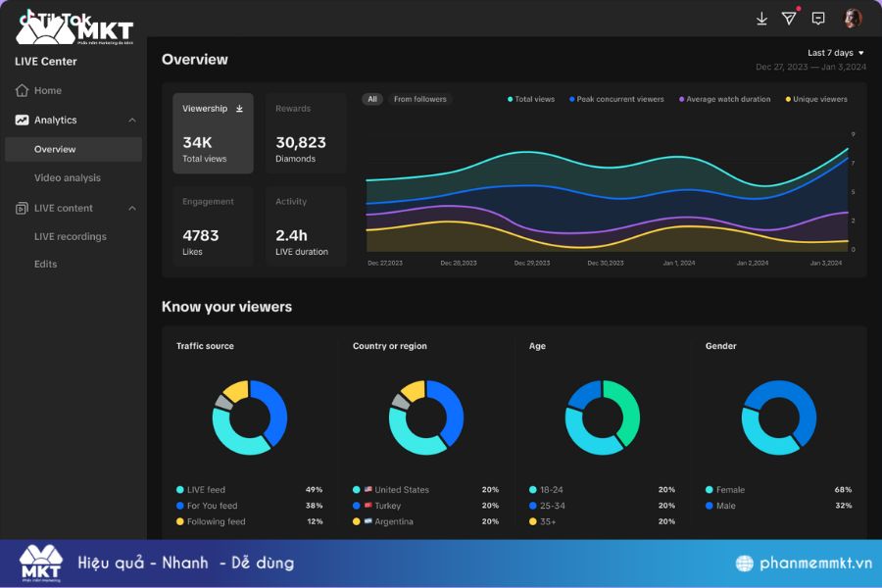This screenshot has width=882, height=588.
Task: Open the feedback message icon
Action: (818, 19)
